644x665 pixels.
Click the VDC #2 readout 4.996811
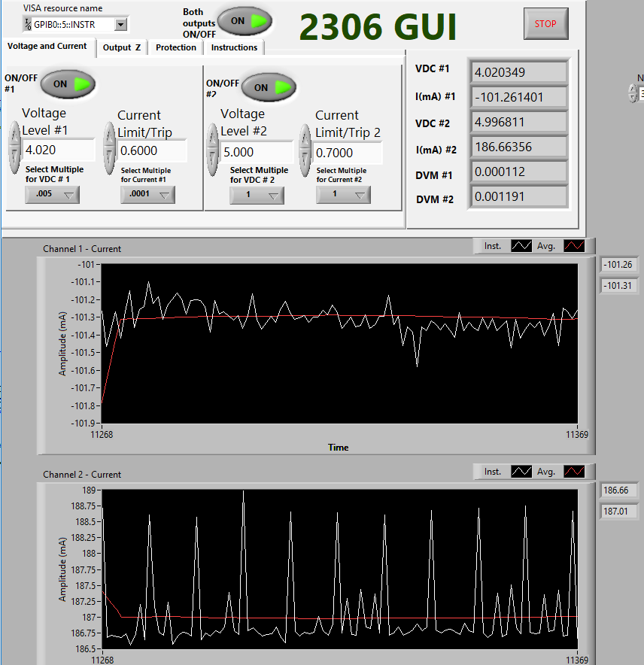point(518,122)
